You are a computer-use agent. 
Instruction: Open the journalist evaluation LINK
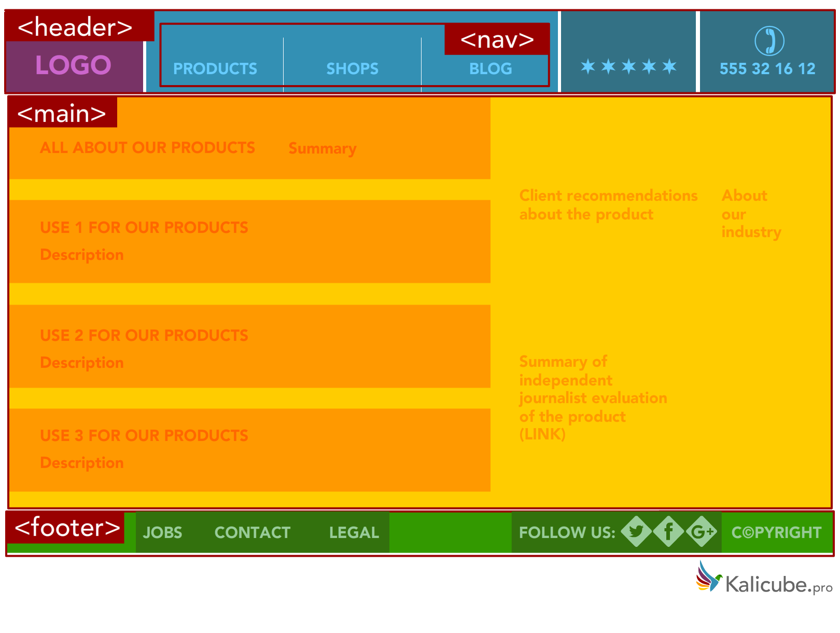tap(542, 434)
